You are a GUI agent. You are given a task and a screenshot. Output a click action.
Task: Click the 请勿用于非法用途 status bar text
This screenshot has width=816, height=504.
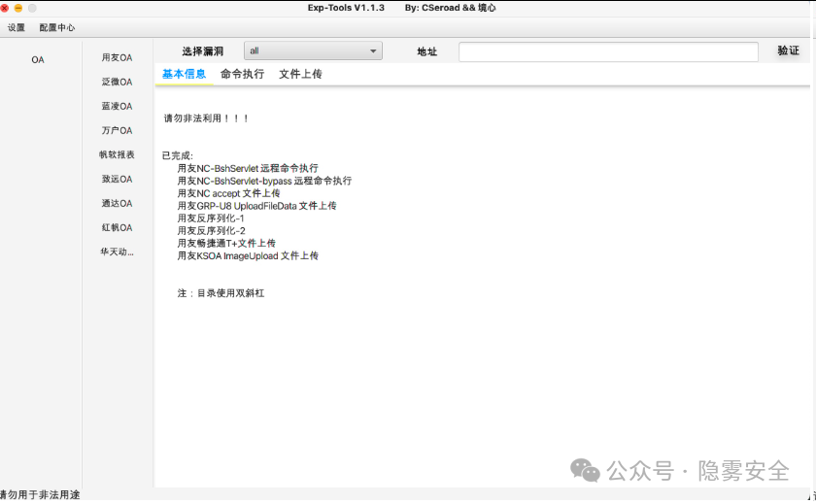(x=40, y=495)
